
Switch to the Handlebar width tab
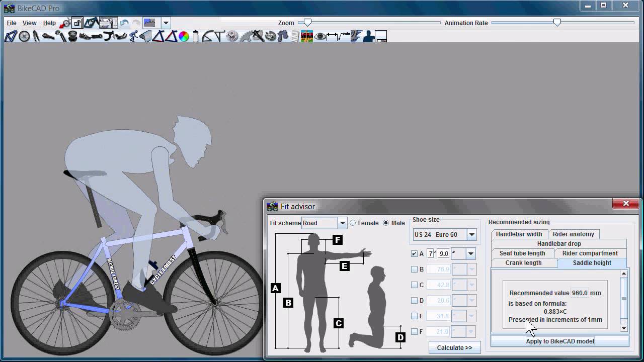pos(519,234)
